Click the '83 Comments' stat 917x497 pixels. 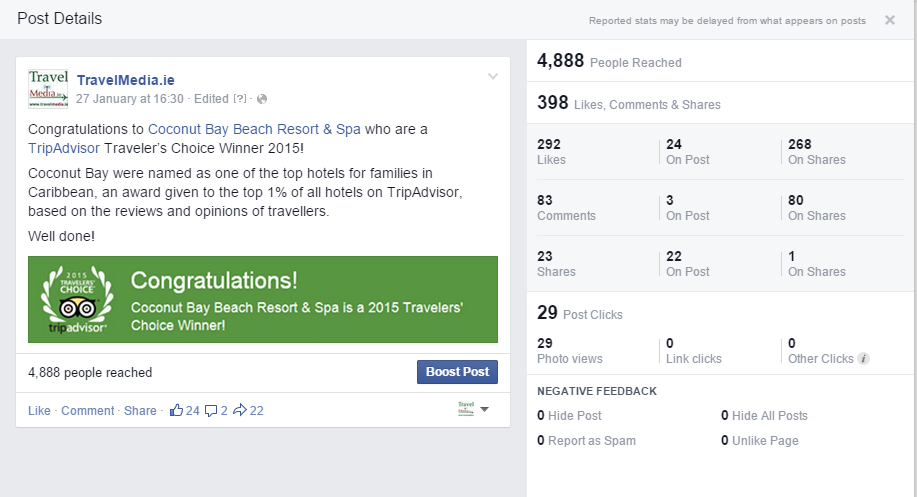[566, 208]
